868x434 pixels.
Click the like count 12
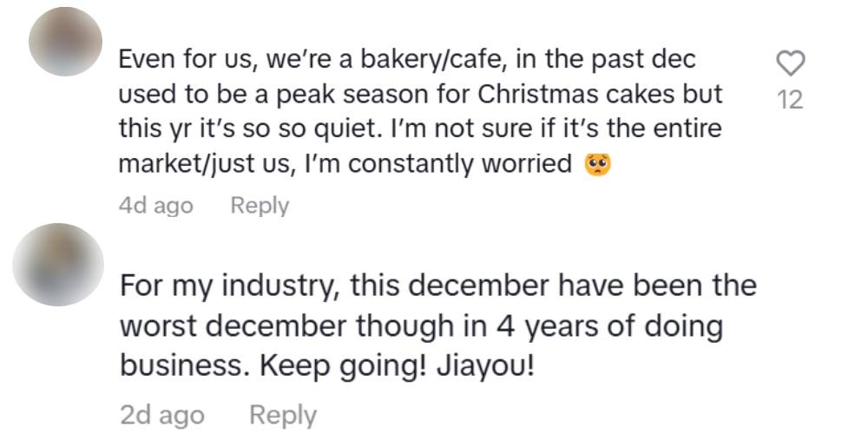[790, 100]
